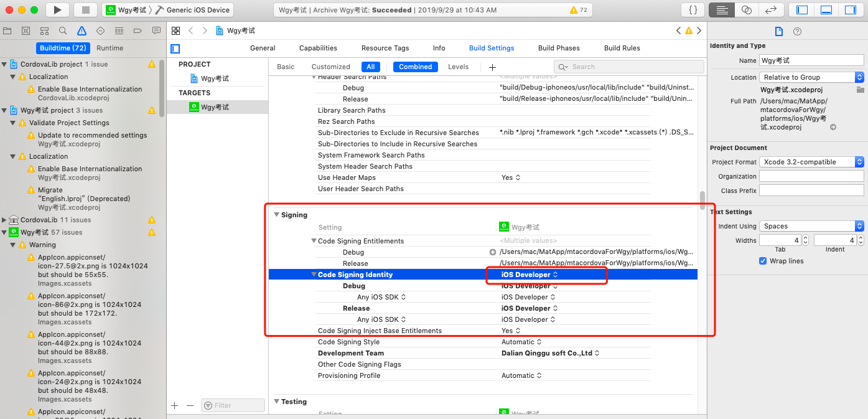Show Buildtime issues
Image resolution: width=868 pixels, height=419 pixels.
pyautogui.click(x=63, y=48)
